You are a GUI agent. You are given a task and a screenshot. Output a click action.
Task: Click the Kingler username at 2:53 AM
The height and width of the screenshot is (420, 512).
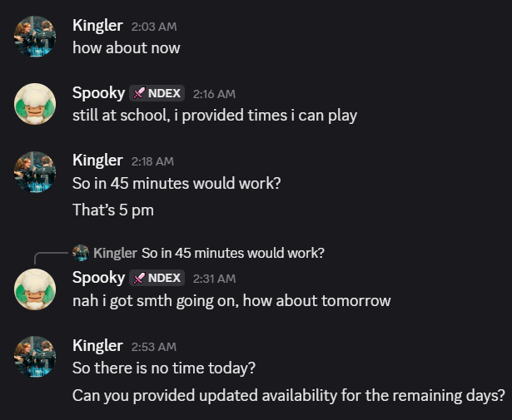(98, 345)
